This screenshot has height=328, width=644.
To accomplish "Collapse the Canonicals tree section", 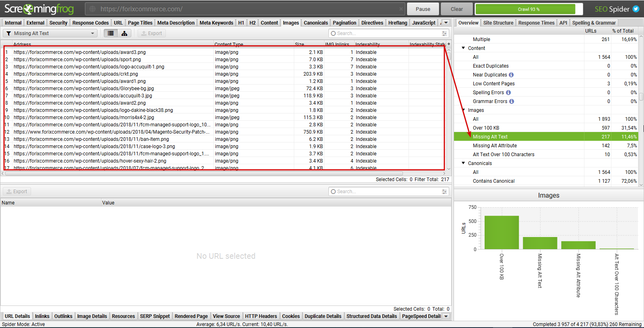I will [x=463, y=163].
